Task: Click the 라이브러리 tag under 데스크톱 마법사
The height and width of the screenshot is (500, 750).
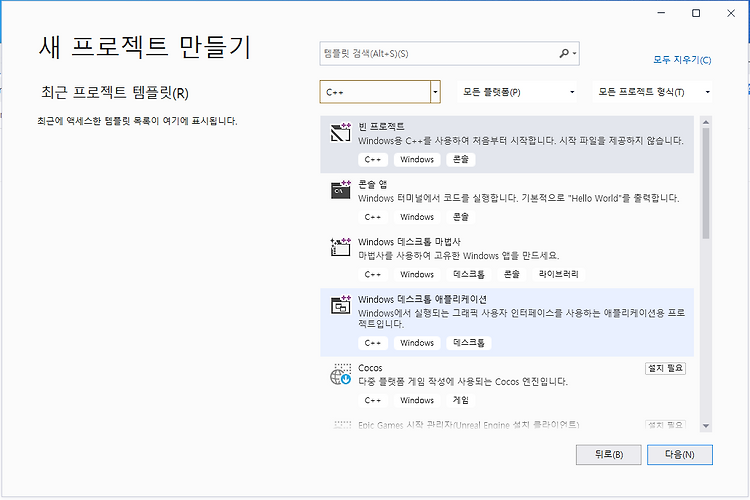Action: pos(559,274)
